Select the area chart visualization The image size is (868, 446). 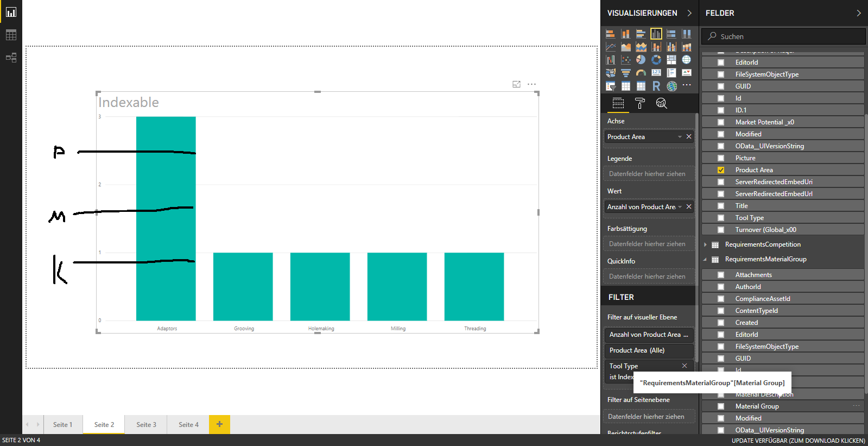coord(626,47)
